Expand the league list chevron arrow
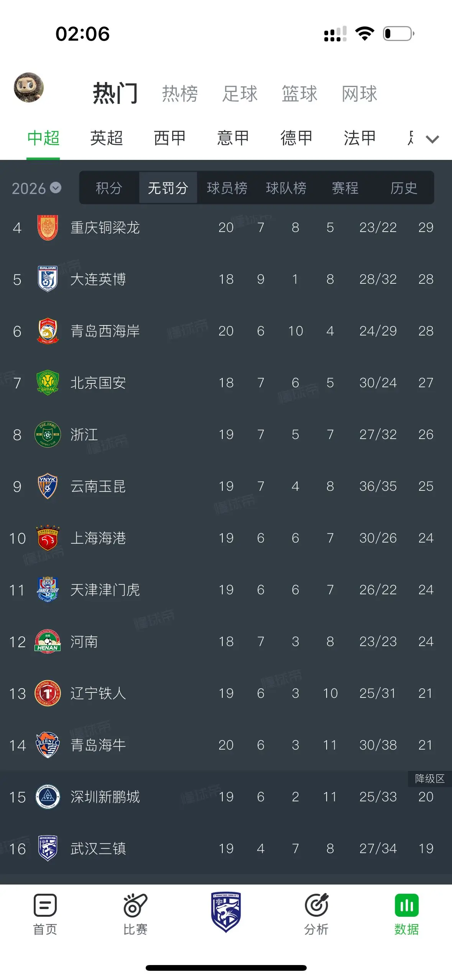 432,139
